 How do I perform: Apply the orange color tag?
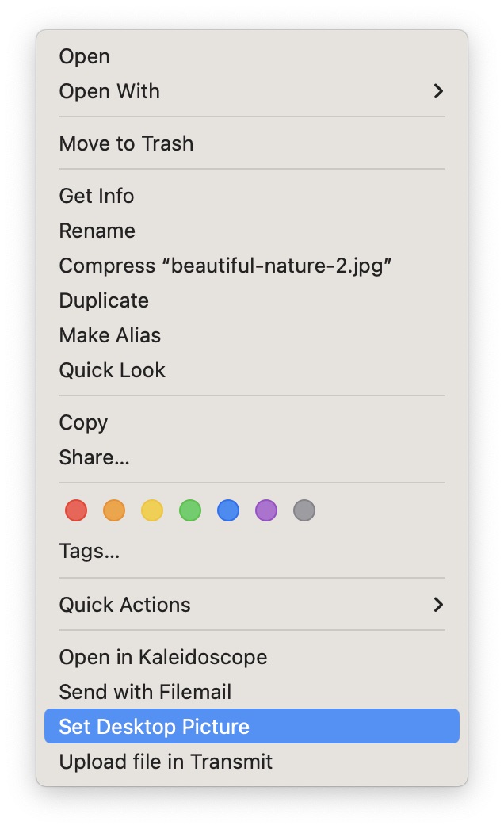[x=114, y=510]
